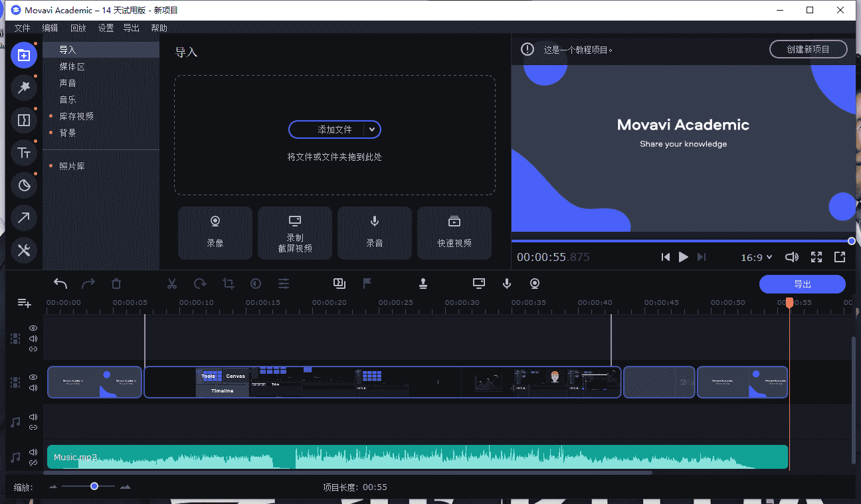Add a marker with the flag icon
The height and width of the screenshot is (504, 861).
tap(367, 284)
